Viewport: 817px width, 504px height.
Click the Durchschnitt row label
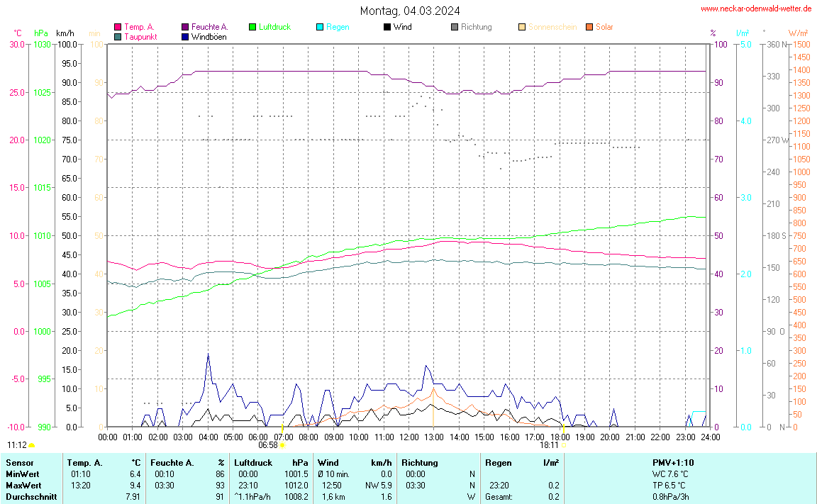tap(30, 496)
